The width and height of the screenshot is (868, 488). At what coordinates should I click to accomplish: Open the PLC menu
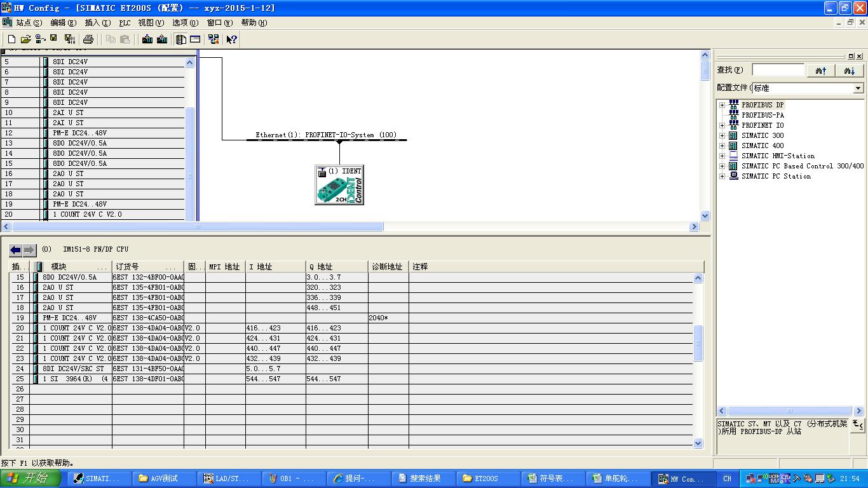[125, 23]
